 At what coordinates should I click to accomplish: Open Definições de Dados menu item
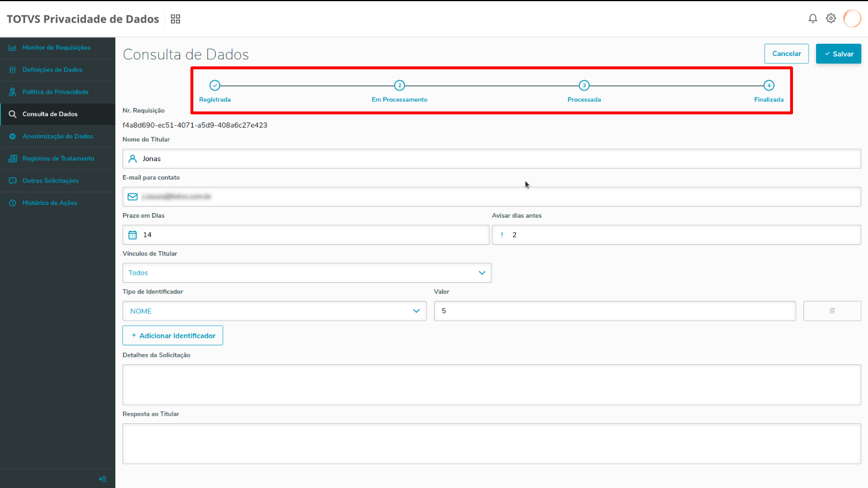click(x=58, y=70)
